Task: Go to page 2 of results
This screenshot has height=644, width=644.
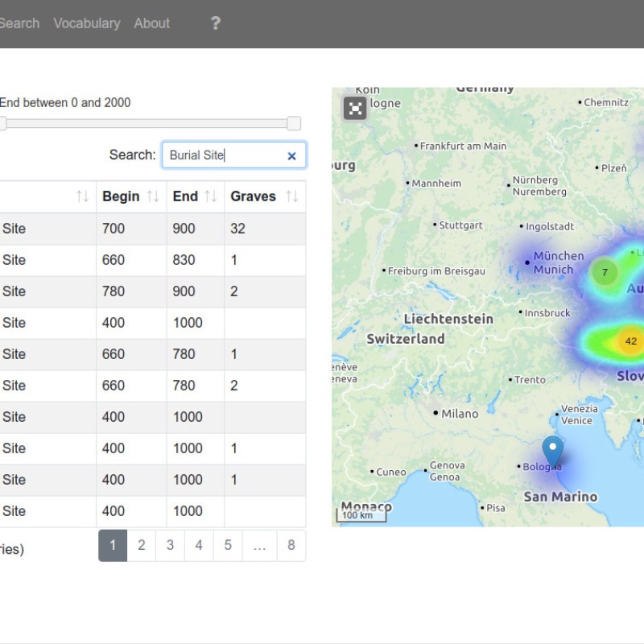Action: (142, 545)
